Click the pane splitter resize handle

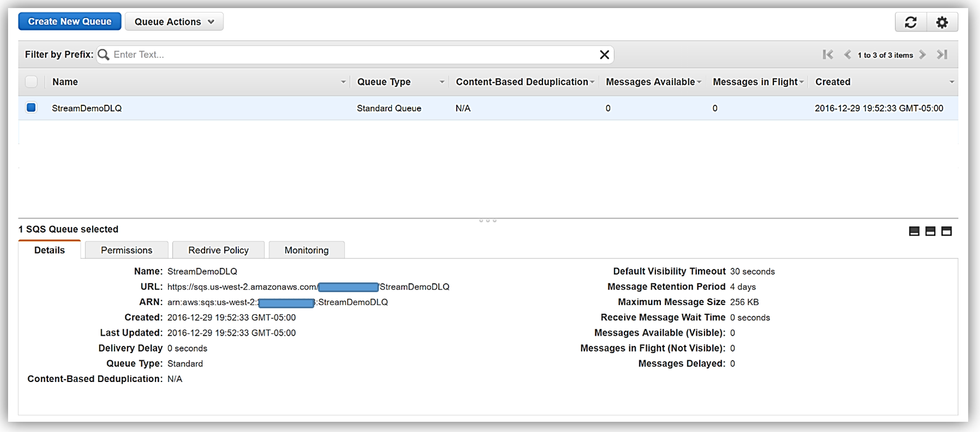point(488,220)
